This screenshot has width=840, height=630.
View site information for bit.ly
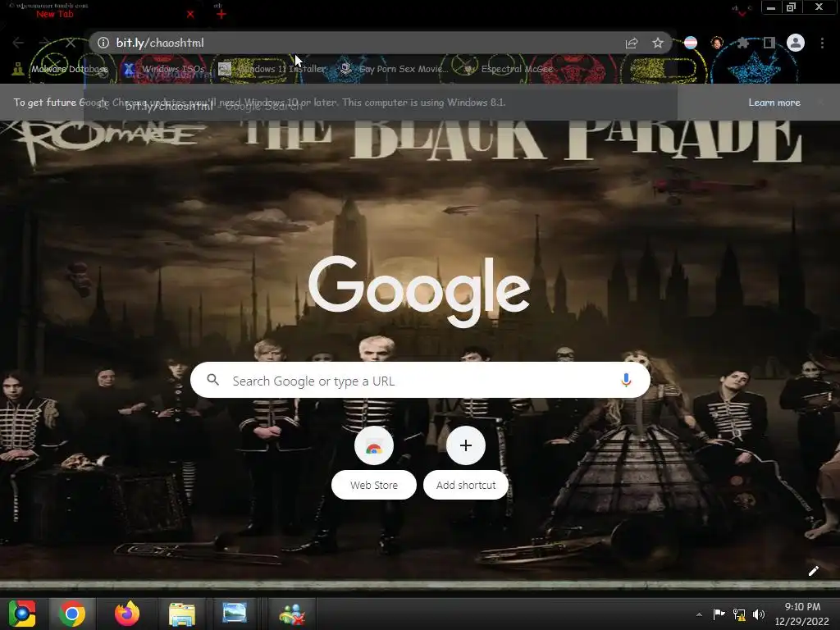tap(103, 43)
